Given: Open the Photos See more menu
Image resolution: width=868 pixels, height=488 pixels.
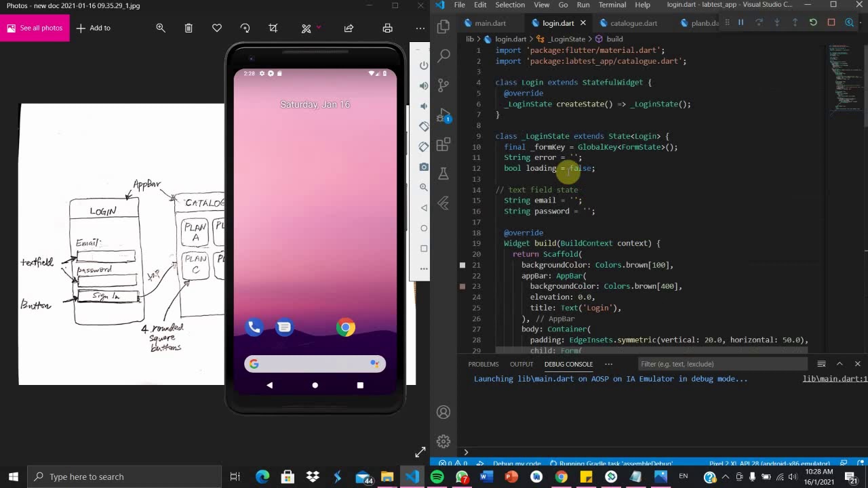Looking at the screenshot, I should tap(420, 28).
